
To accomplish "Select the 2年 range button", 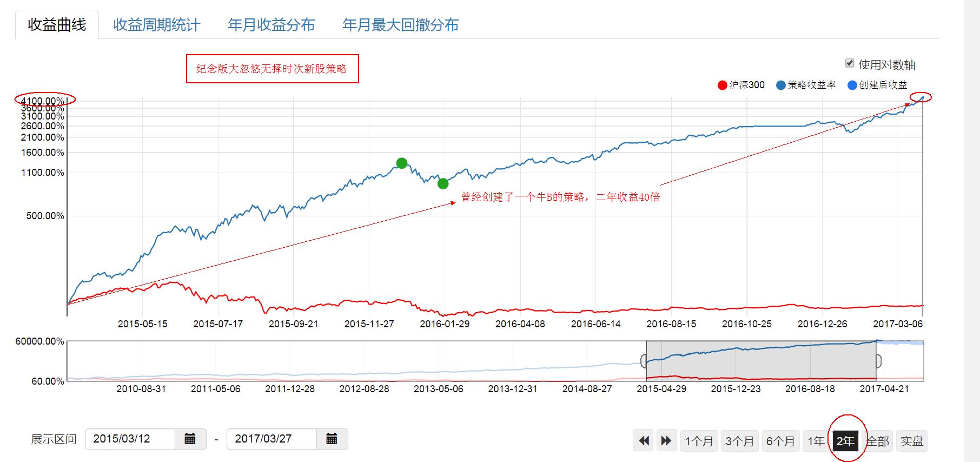I will [x=845, y=441].
